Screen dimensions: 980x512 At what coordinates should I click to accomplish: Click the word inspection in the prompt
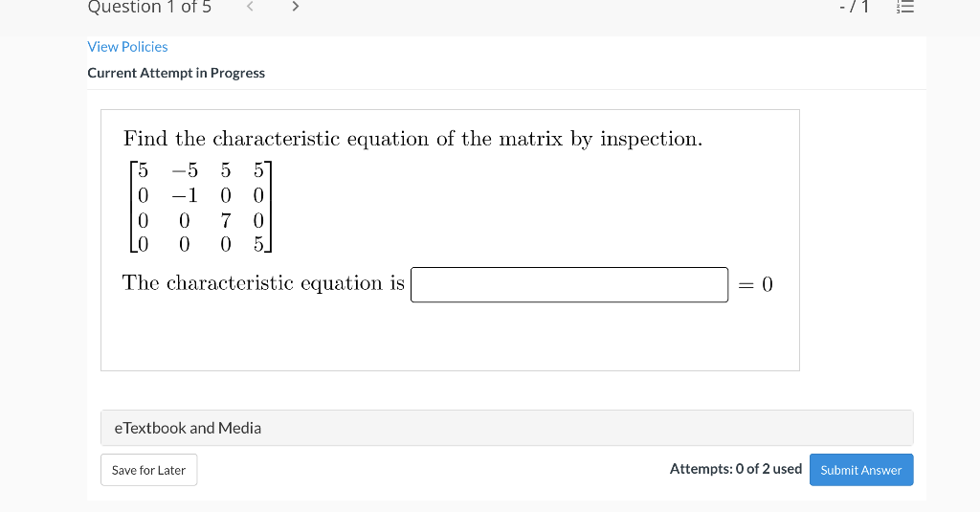tap(651, 139)
